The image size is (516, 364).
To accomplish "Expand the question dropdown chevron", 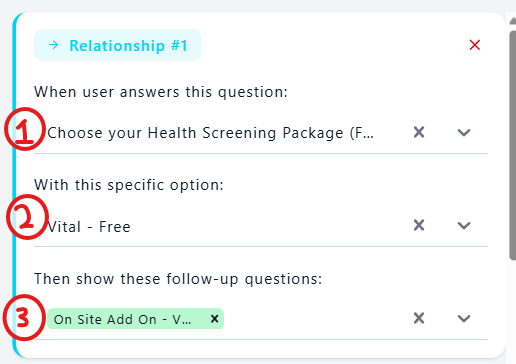I will click(x=464, y=132).
